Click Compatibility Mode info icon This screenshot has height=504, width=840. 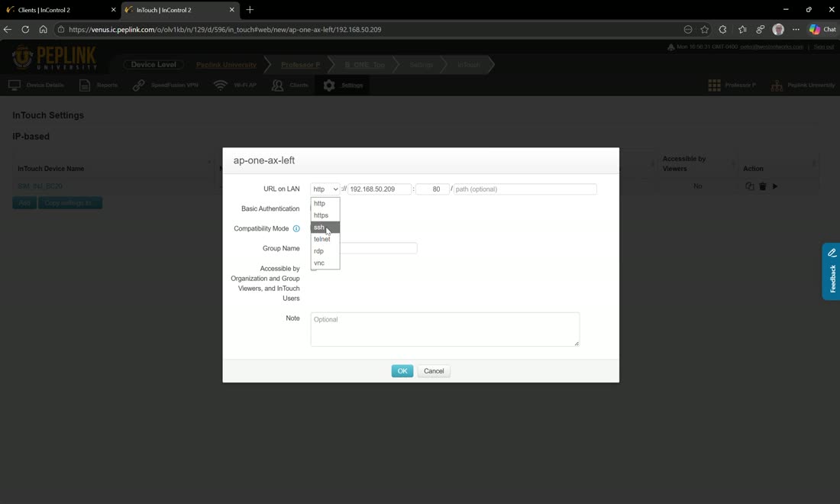pos(296,228)
